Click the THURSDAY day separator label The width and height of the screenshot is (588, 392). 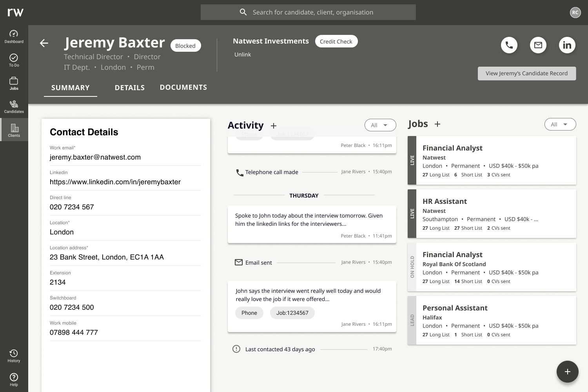tap(304, 196)
